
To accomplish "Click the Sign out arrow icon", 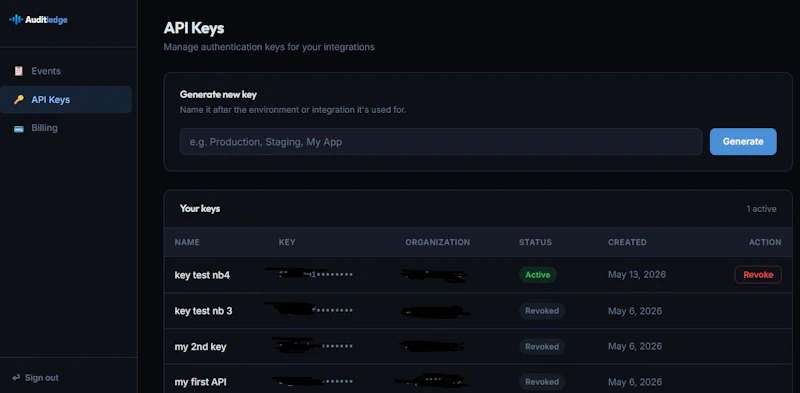I will pos(16,378).
